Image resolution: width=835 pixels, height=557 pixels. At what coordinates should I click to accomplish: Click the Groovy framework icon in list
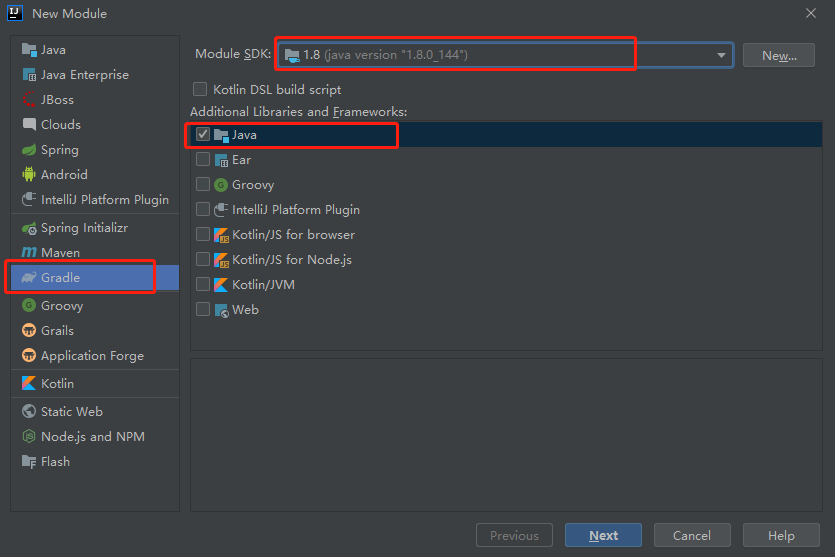(221, 185)
